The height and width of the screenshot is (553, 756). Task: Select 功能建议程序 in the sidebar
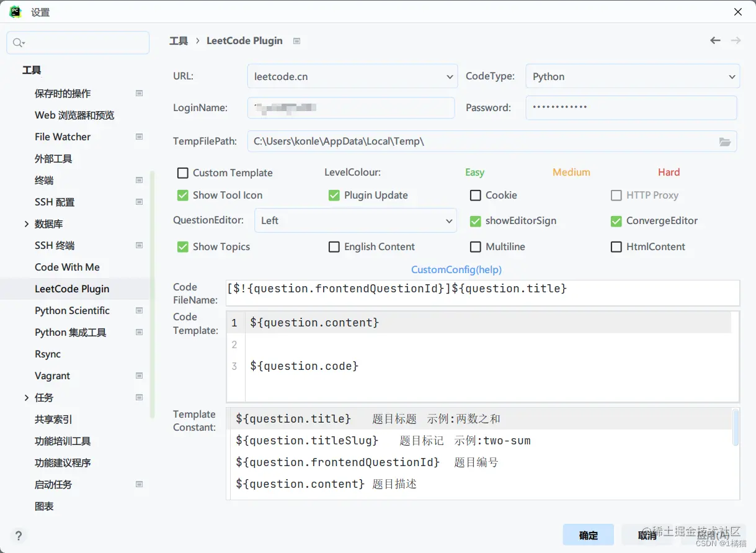click(x=63, y=462)
